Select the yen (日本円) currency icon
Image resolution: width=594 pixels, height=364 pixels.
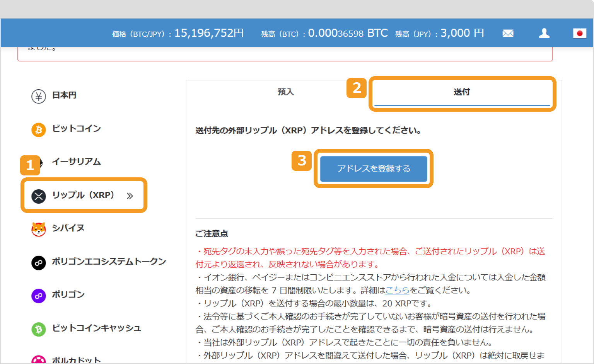(38, 96)
